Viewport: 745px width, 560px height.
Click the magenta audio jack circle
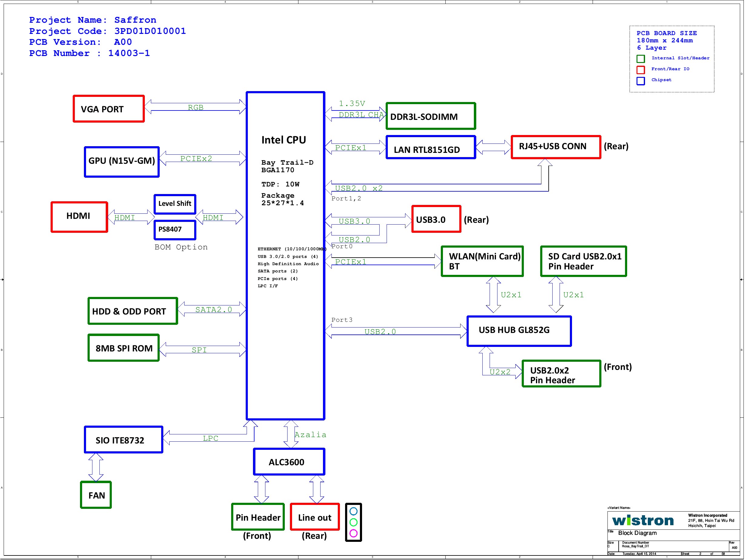click(x=353, y=533)
